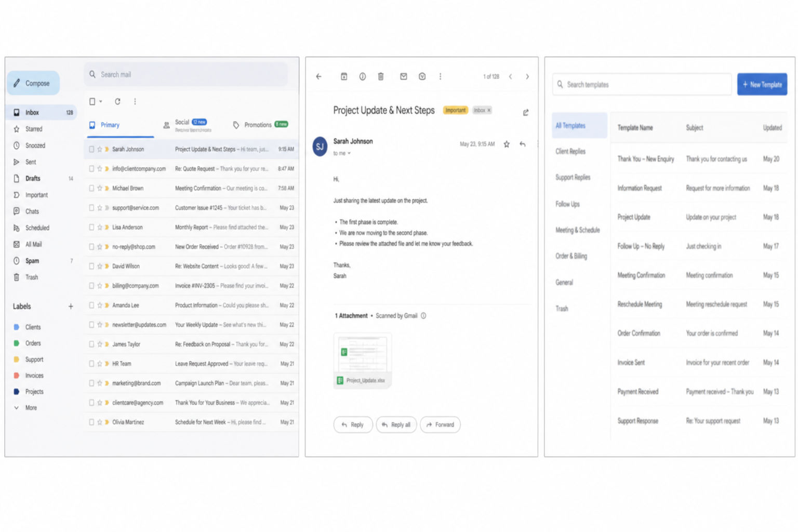
Task: Go to the next (older) email
Action: point(527,77)
